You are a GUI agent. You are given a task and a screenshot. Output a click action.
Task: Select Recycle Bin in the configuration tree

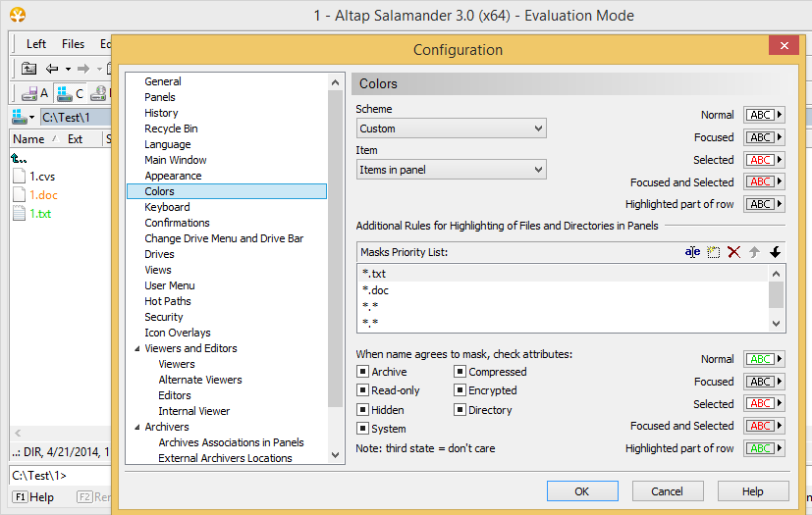click(x=171, y=129)
